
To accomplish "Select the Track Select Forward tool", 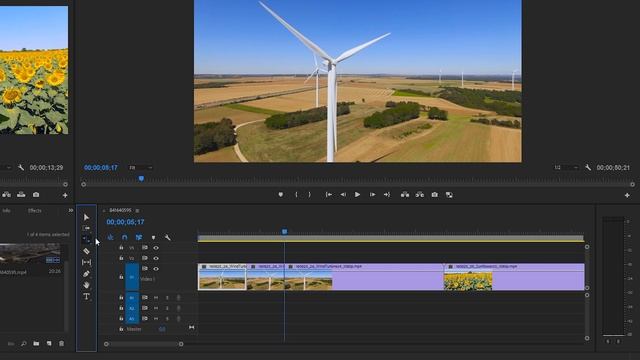I will (x=86, y=228).
